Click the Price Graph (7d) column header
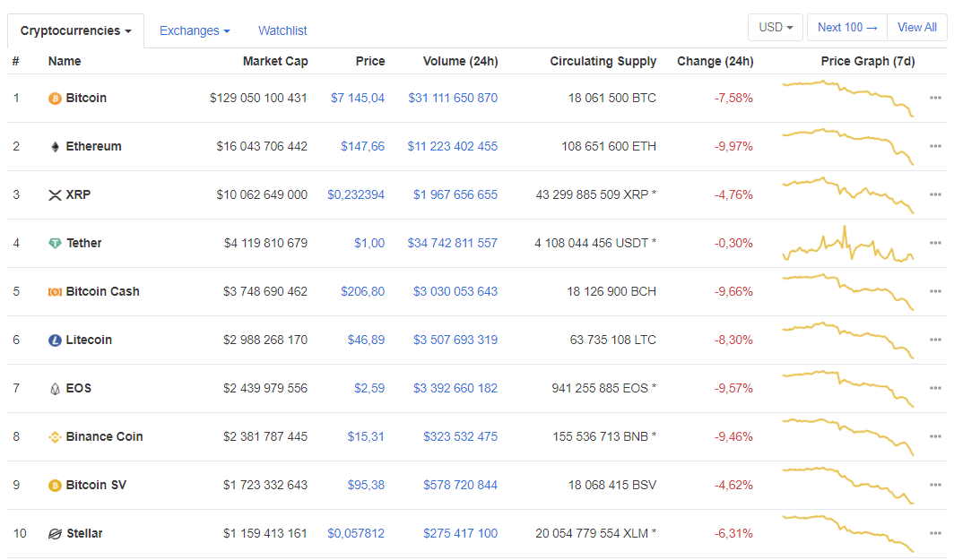Image resolution: width=954 pixels, height=560 pixels. (868, 62)
